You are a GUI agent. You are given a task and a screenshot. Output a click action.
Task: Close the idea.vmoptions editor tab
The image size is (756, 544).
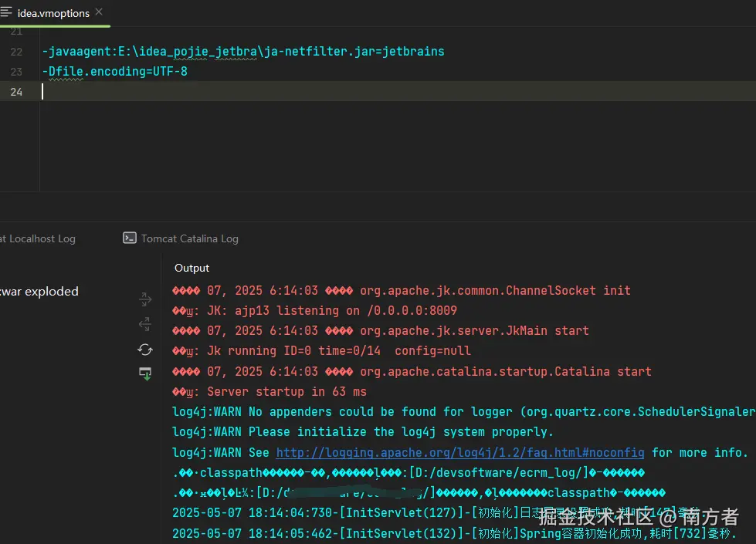[100, 13]
